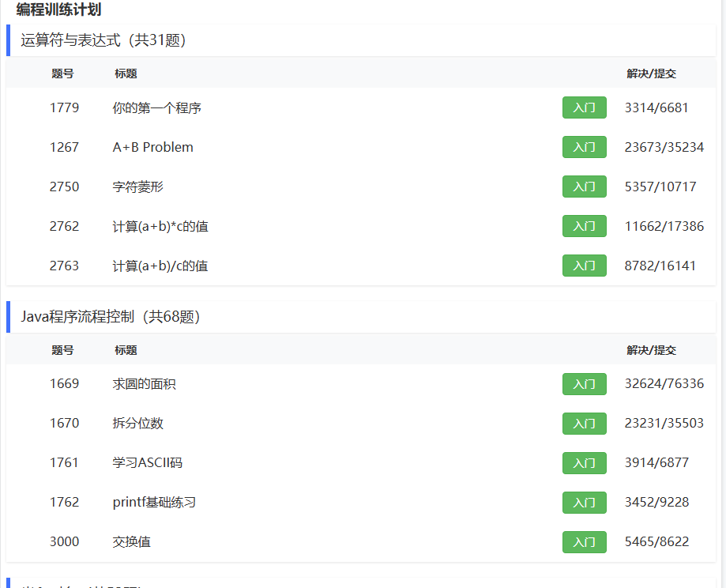Click the 入门 badge for problem 3000
Viewport: 726px width, 588px height.
[x=585, y=542]
